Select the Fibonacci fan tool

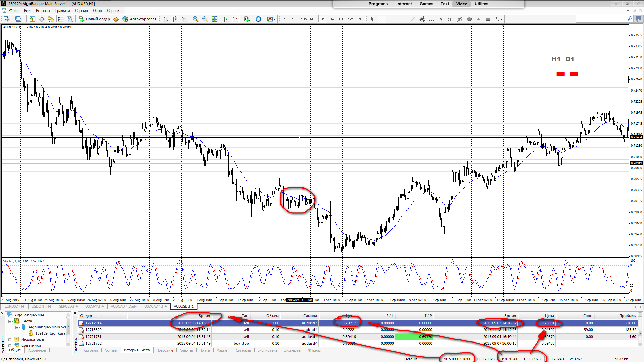point(460,19)
